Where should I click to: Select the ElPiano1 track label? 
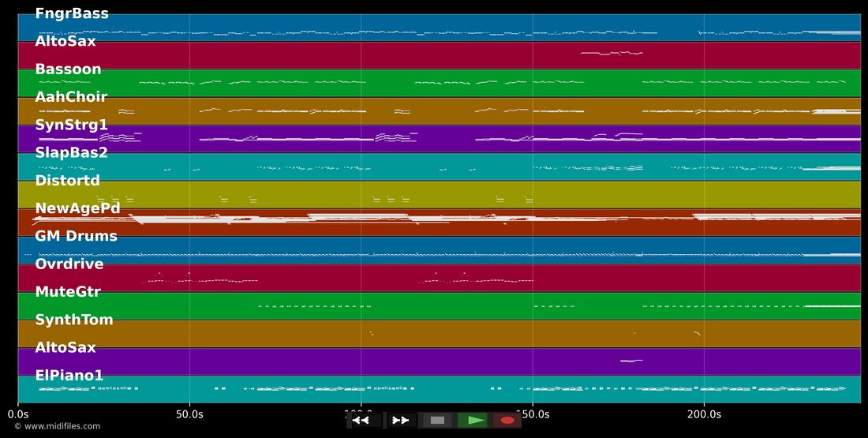tap(69, 376)
